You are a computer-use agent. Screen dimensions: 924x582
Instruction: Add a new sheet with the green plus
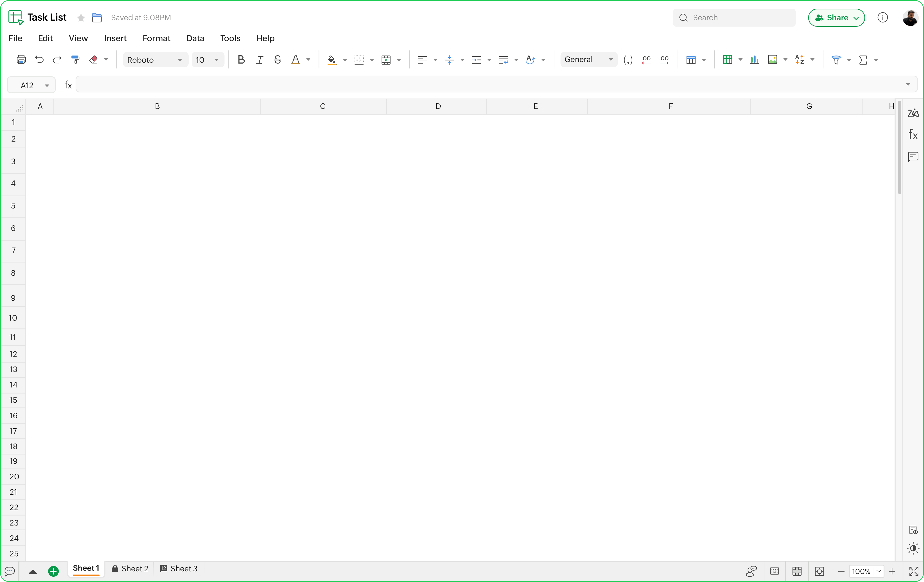(x=53, y=571)
